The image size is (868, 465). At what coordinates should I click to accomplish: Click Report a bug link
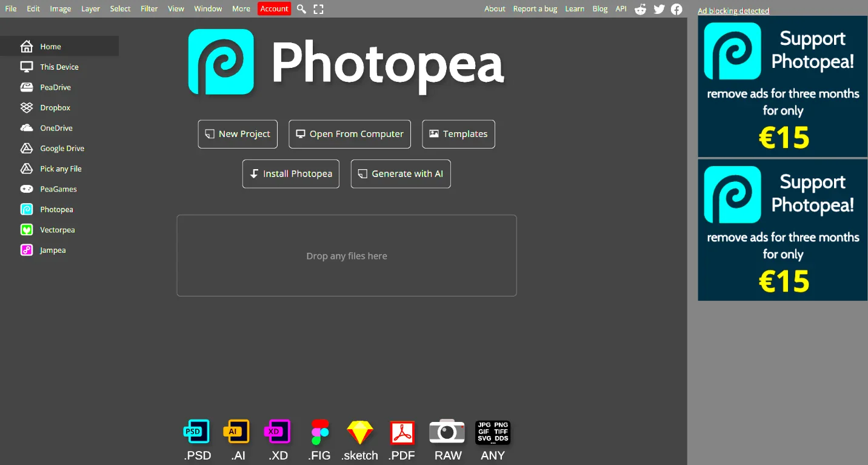(x=535, y=9)
